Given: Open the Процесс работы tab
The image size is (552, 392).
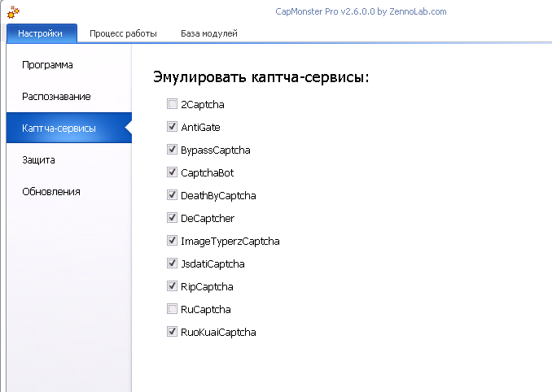Looking at the screenshot, I should point(123,33).
